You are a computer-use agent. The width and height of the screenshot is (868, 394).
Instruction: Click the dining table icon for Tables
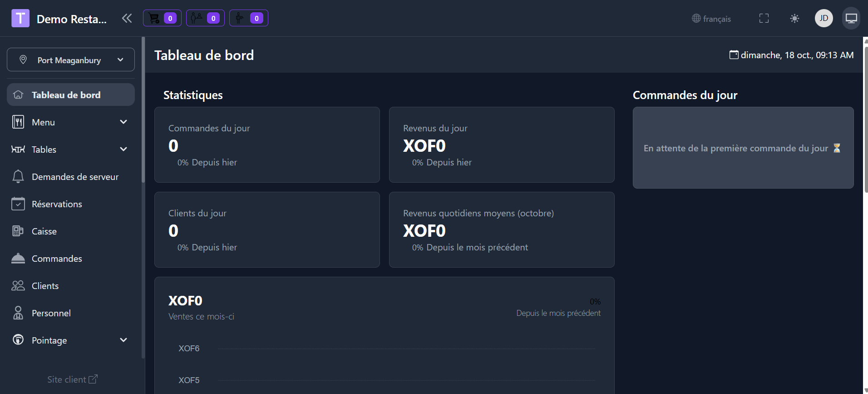coord(18,150)
